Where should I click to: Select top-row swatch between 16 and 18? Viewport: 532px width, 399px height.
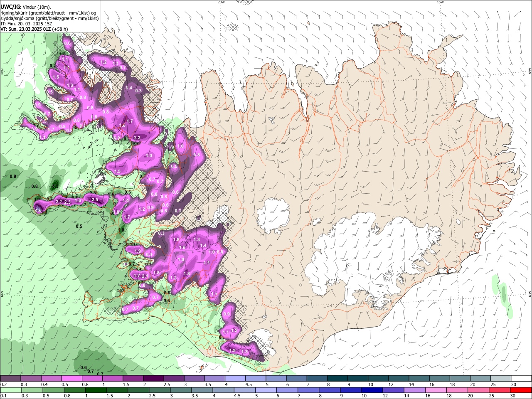[x=440, y=379]
